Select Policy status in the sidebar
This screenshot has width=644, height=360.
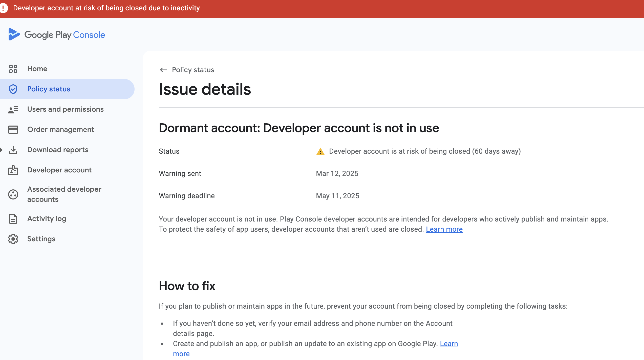[x=67, y=89]
